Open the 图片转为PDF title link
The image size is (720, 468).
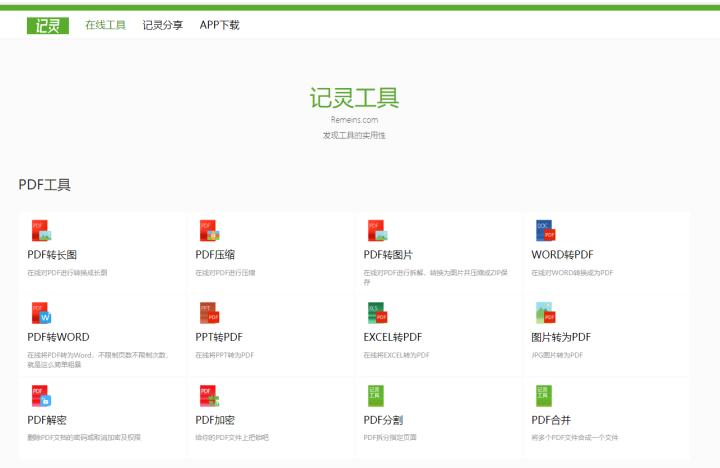coord(561,337)
